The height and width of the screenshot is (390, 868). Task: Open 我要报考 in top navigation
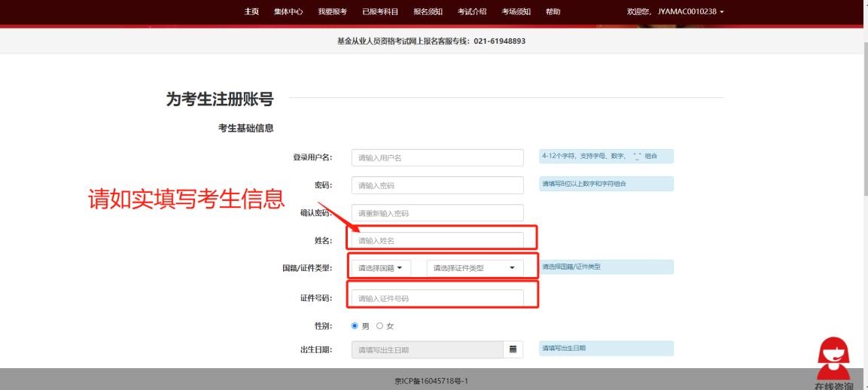pos(332,11)
